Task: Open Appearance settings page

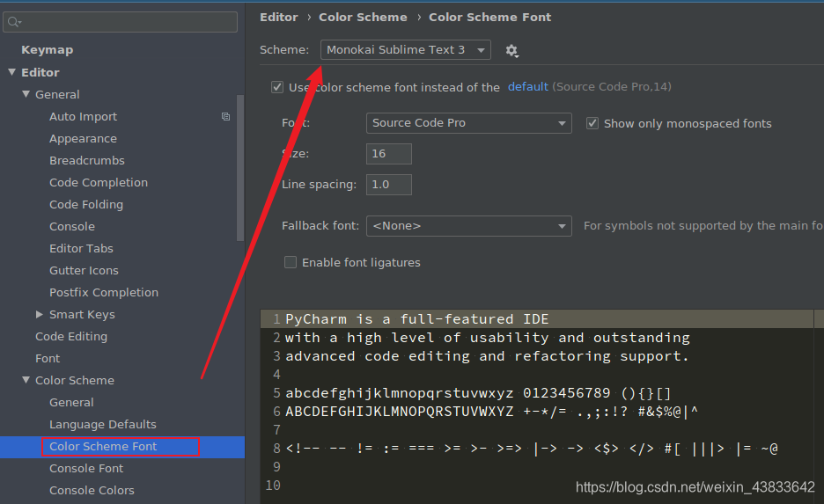Action: [83, 139]
